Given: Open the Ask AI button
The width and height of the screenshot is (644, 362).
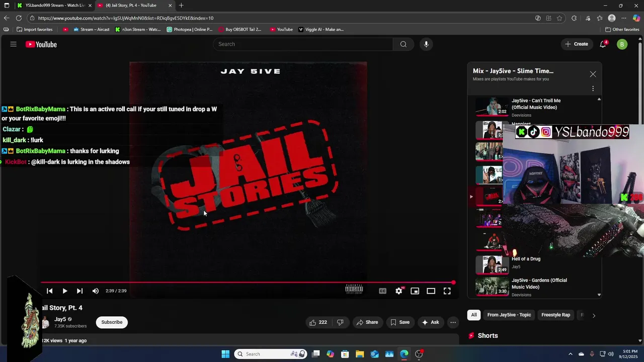Looking at the screenshot, I should point(431,322).
